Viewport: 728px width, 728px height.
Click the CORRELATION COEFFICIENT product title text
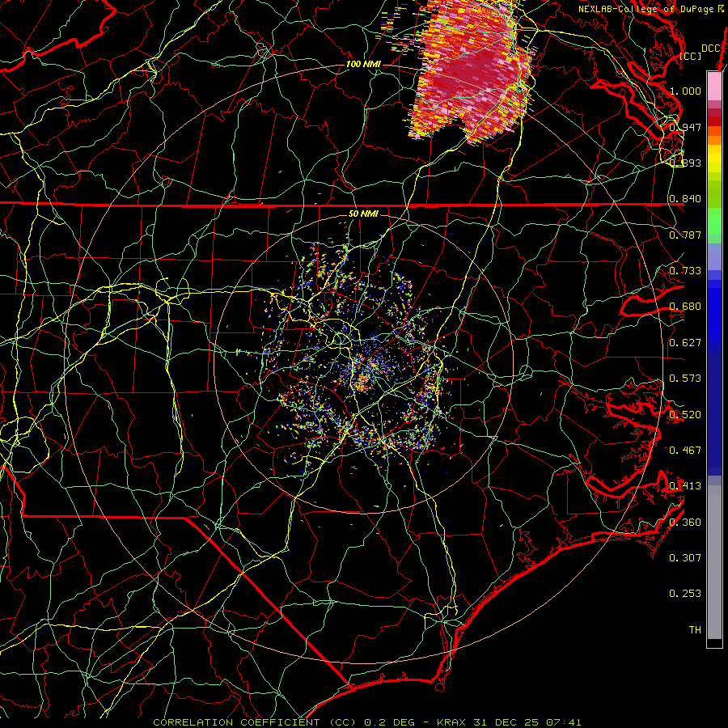pyautogui.click(x=255, y=722)
